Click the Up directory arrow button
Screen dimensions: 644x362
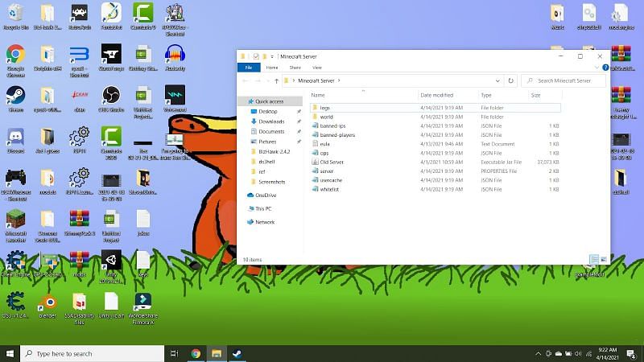click(x=276, y=81)
